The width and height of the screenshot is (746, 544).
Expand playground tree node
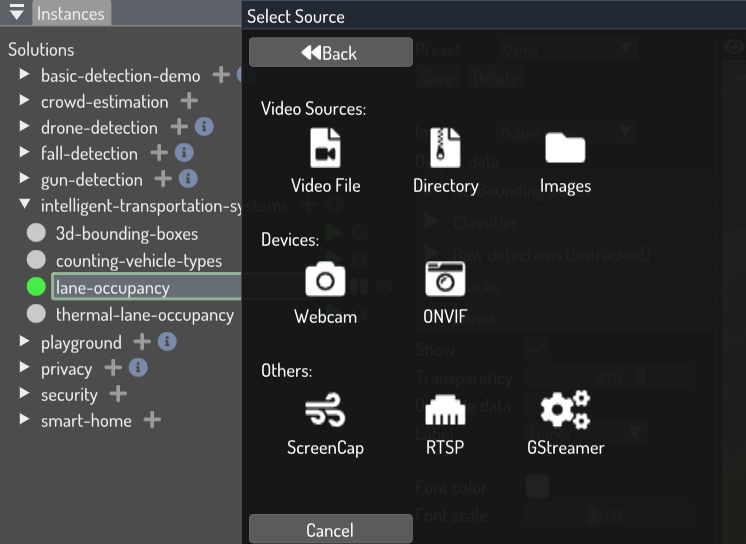pyautogui.click(x=24, y=341)
